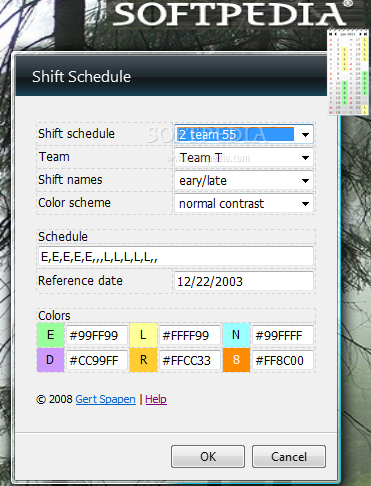Edit the #CC99FF color code field
The width and height of the screenshot is (371, 486).
click(97, 360)
